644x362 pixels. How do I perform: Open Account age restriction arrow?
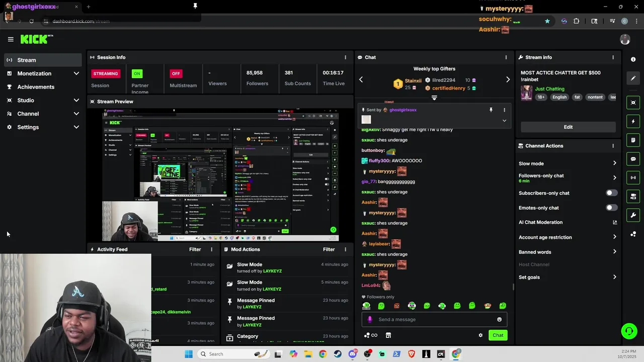click(614, 237)
